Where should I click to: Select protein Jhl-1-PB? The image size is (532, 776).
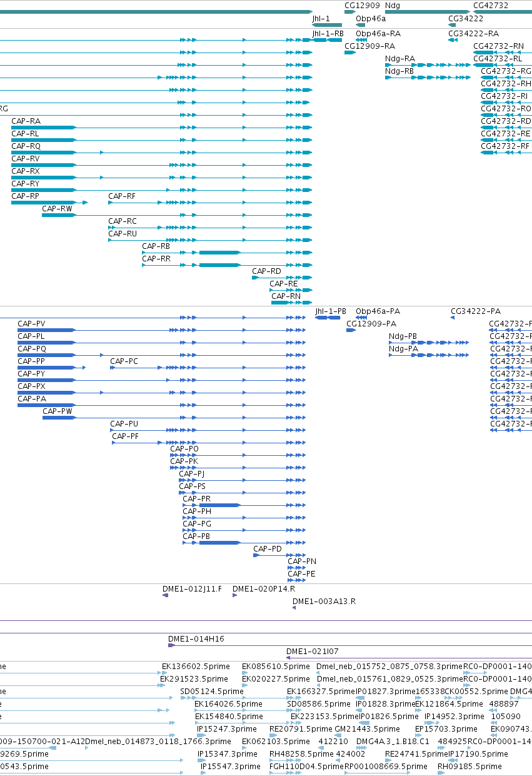click(329, 318)
